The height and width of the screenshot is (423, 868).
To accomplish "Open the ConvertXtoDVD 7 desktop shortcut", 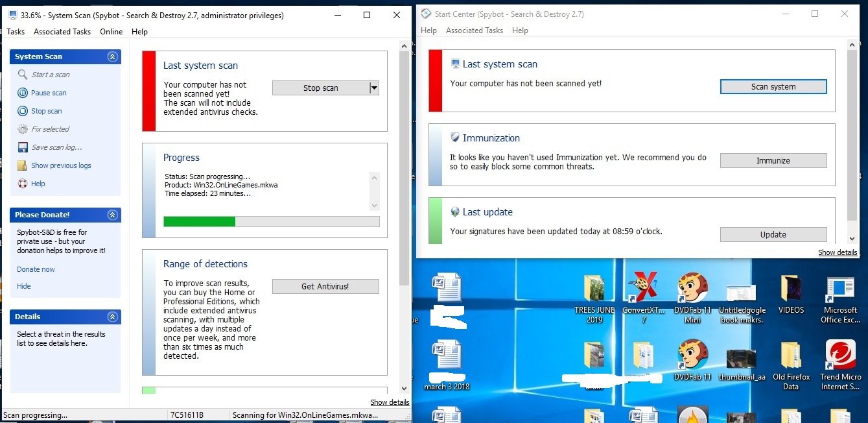I will tap(642, 288).
